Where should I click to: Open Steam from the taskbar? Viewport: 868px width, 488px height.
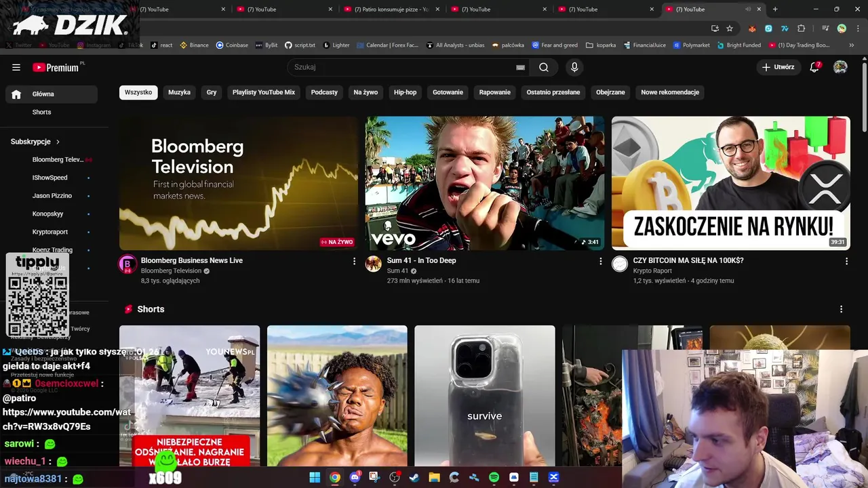point(414,477)
